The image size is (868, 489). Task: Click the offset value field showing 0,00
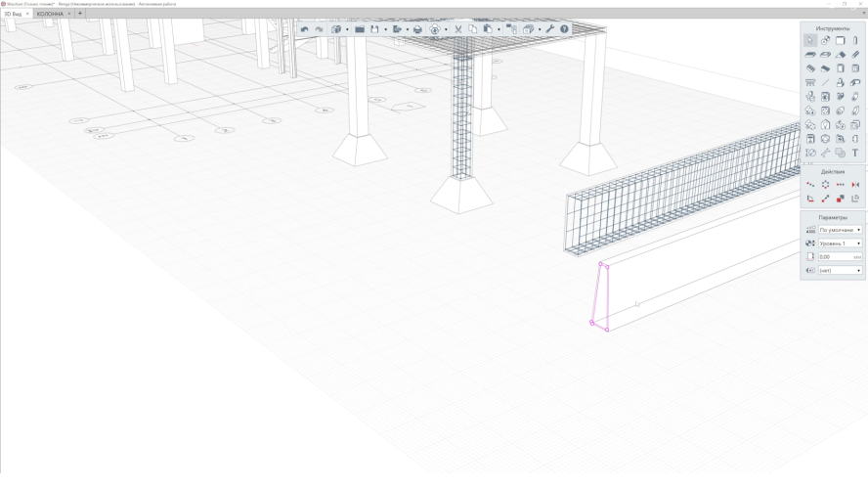point(836,257)
